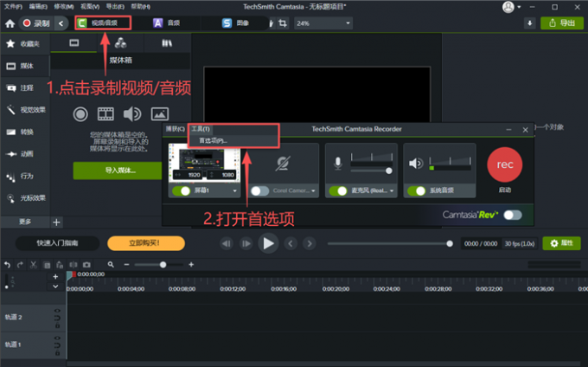
Task: Open the Animations tab in sidebar
Action: [x=25, y=154]
